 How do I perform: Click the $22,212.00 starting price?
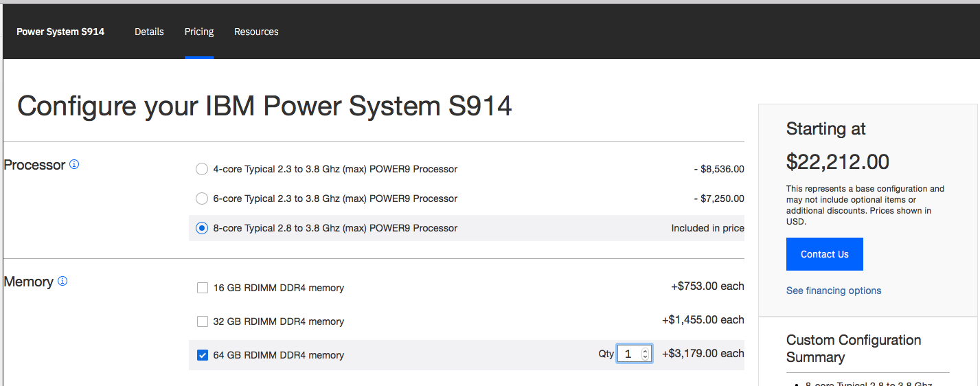click(x=837, y=161)
